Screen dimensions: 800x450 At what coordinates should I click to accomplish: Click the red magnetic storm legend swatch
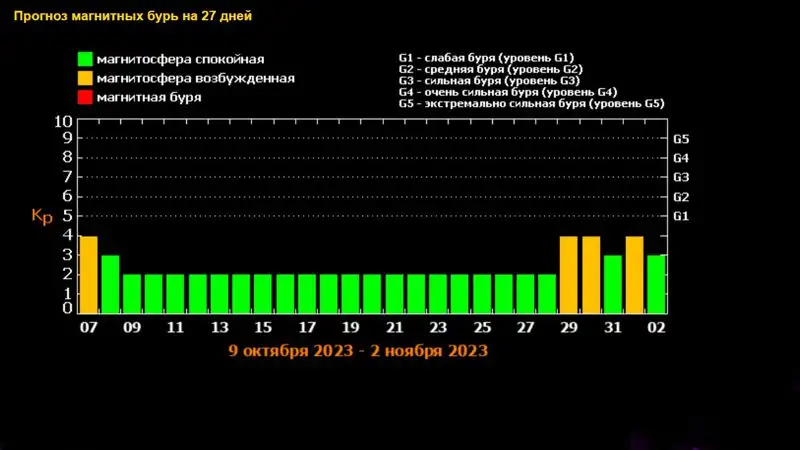(x=85, y=98)
